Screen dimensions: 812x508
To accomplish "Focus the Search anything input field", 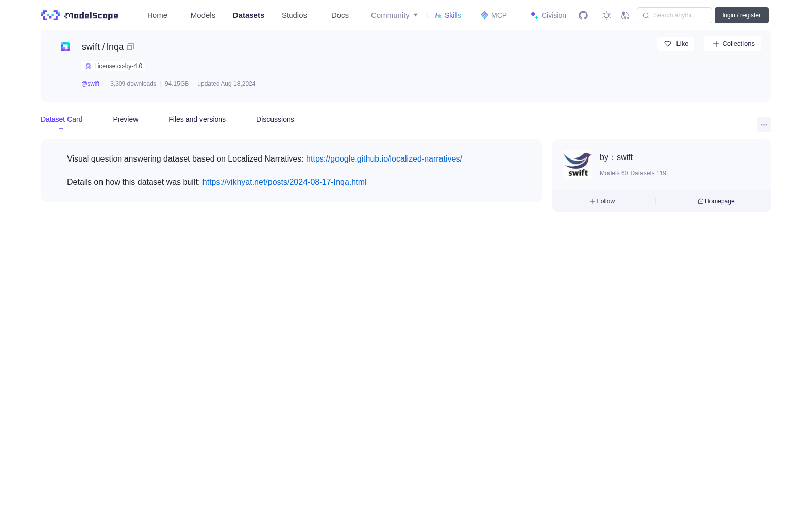I will (x=674, y=15).
